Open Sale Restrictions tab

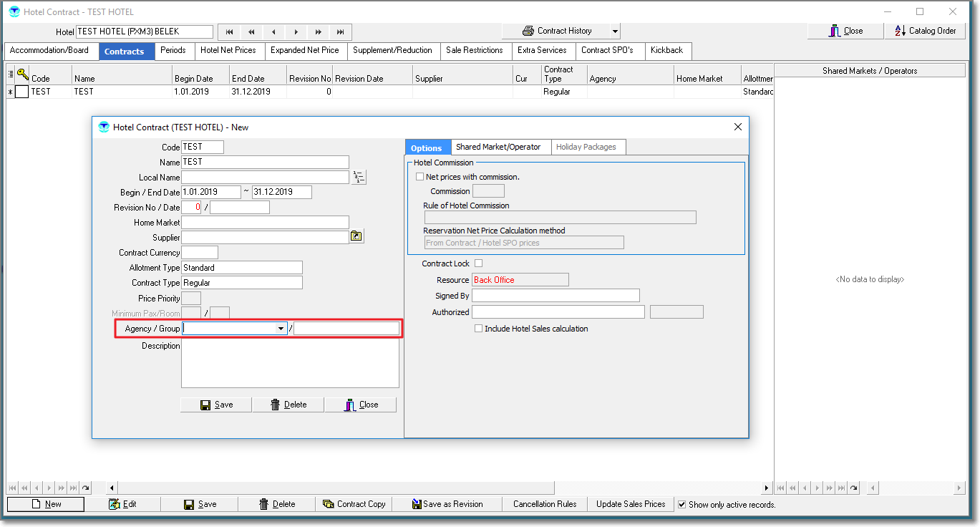tap(476, 51)
